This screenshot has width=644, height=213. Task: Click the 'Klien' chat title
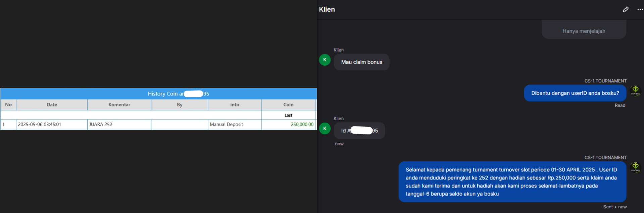pyautogui.click(x=327, y=9)
